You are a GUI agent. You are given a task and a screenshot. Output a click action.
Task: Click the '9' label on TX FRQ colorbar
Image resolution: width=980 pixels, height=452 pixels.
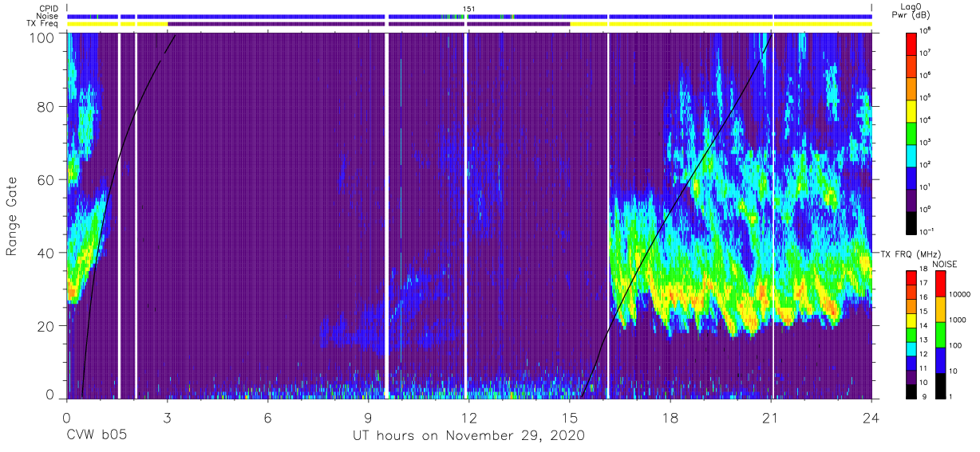(x=924, y=396)
